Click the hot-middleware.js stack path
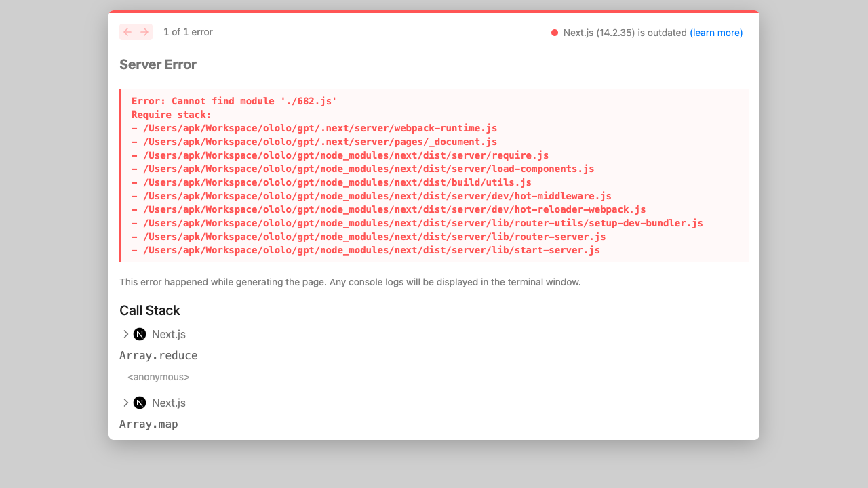 (372, 196)
